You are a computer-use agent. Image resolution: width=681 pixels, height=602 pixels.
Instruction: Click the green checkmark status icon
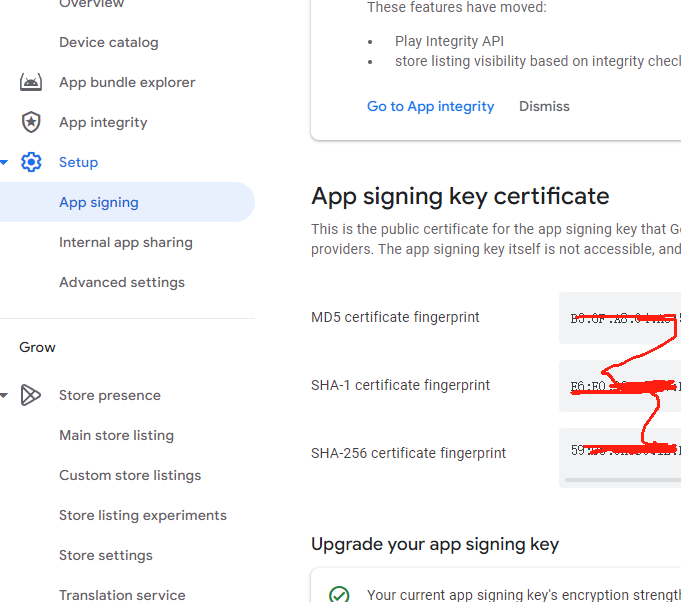point(339,594)
